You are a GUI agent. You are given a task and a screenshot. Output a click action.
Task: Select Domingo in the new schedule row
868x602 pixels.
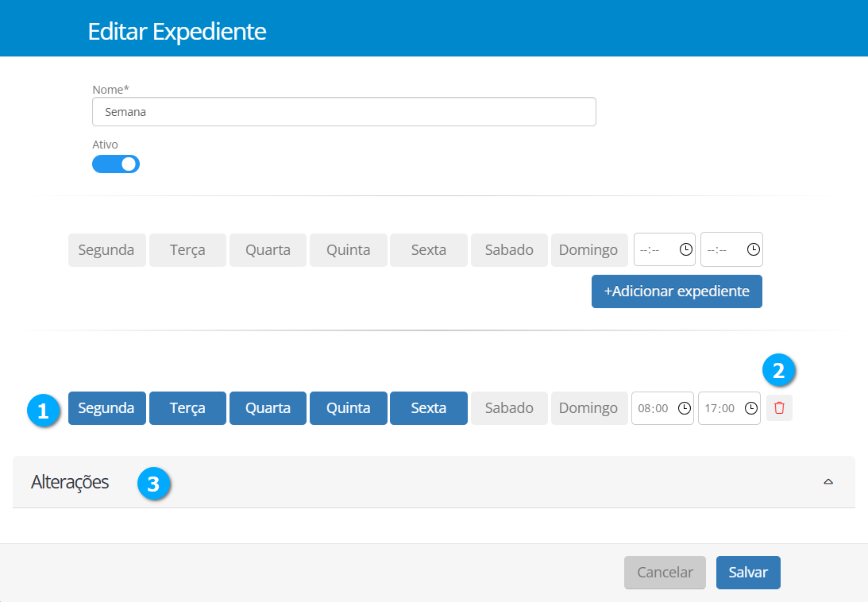[x=588, y=249]
